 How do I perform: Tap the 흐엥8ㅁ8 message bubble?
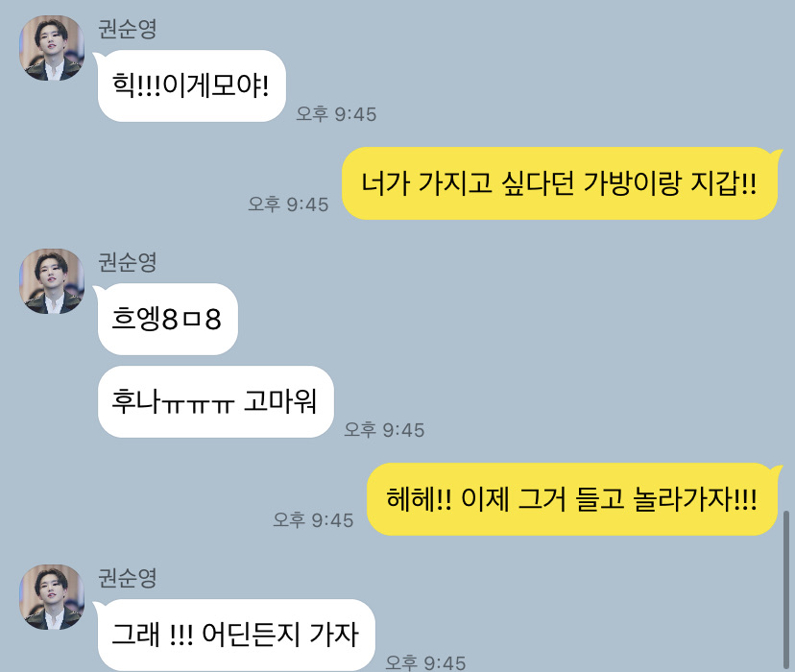[x=166, y=320]
